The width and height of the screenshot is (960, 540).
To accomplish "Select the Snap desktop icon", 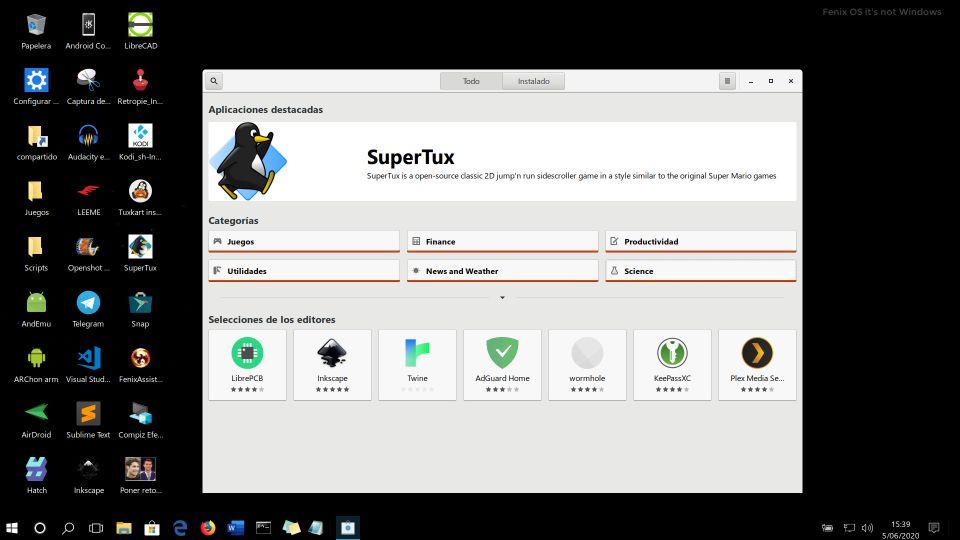I will (140, 310).
